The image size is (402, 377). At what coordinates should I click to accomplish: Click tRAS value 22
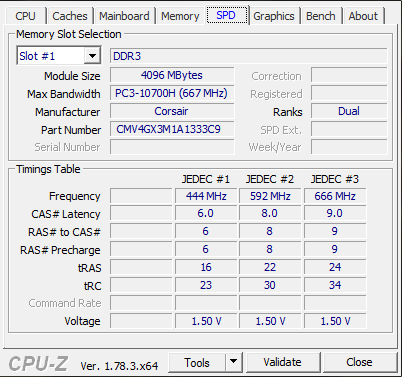pyautogui.click(x=270, y=267)
